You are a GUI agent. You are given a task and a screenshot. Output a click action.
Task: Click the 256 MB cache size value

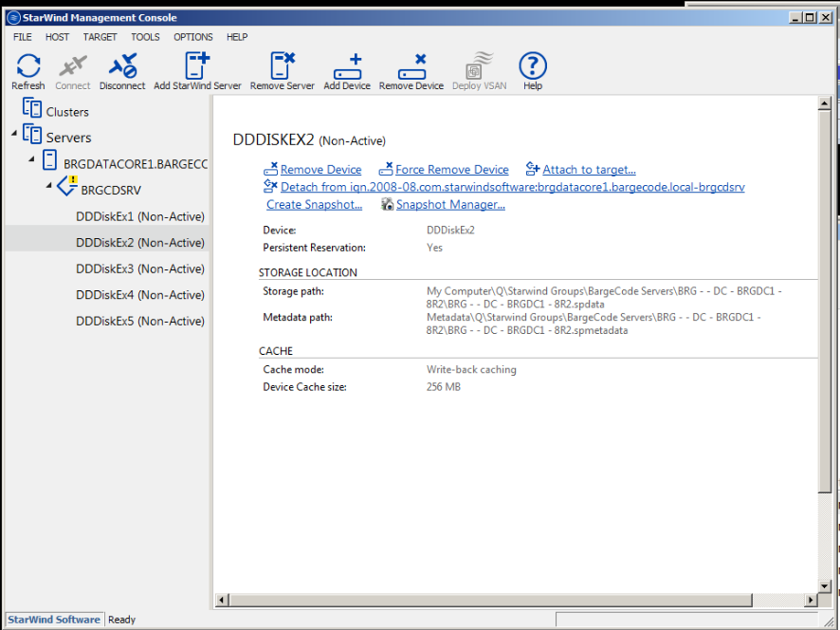(444, 386)
